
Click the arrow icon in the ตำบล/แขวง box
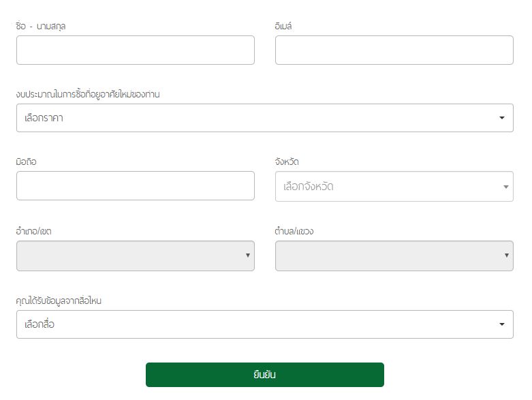click(507, 256)
